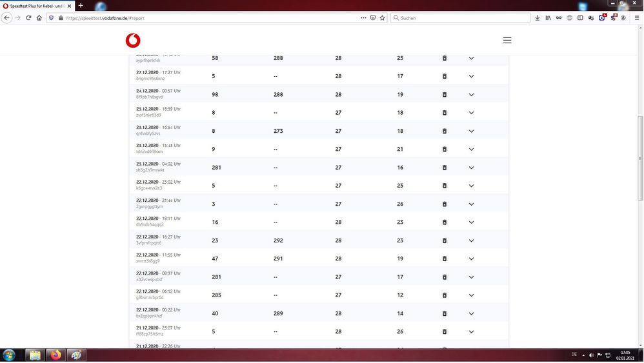Open the Firefox application menu
The height and width of the screenshot is (363, 644).
[637, 18]
